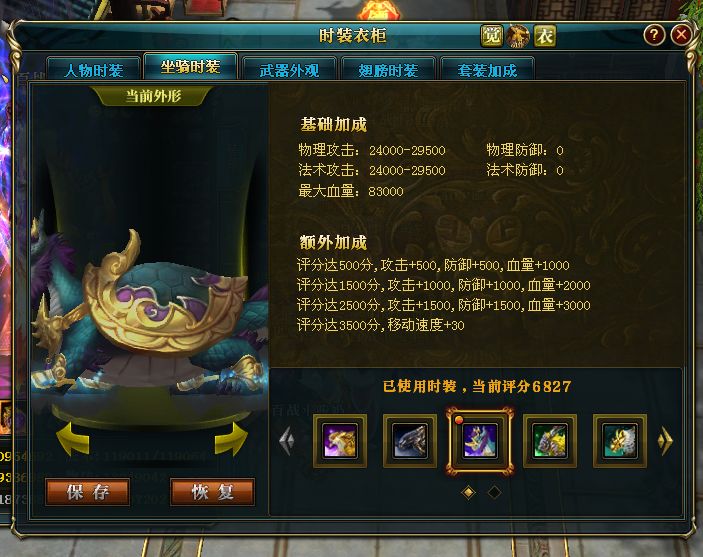
Task: Go to next mount list page arrow
Action: click(665, 440)
